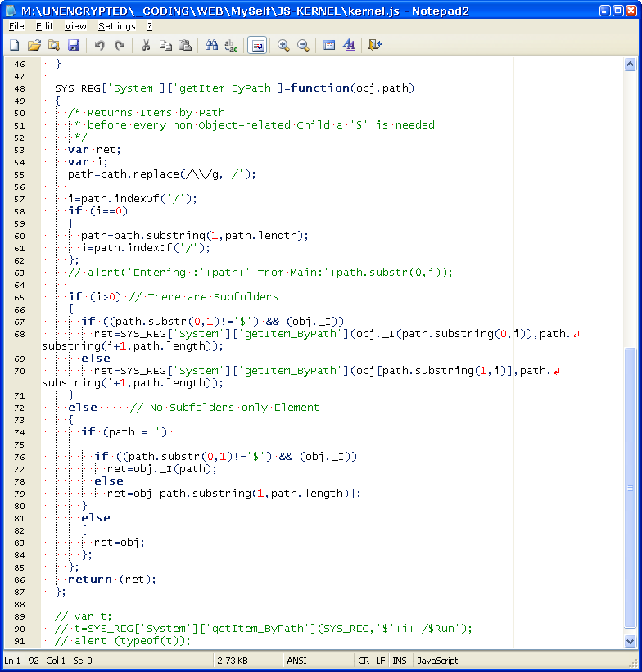
Task: Click the JavaScript scheme in status bar
Action: click(x=437, y=661)
